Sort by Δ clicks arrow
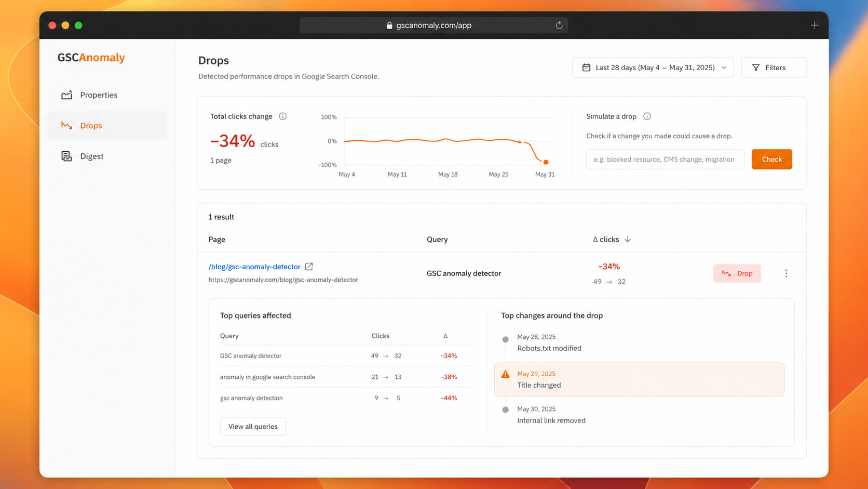868x489 pixels. coord(628,240)
